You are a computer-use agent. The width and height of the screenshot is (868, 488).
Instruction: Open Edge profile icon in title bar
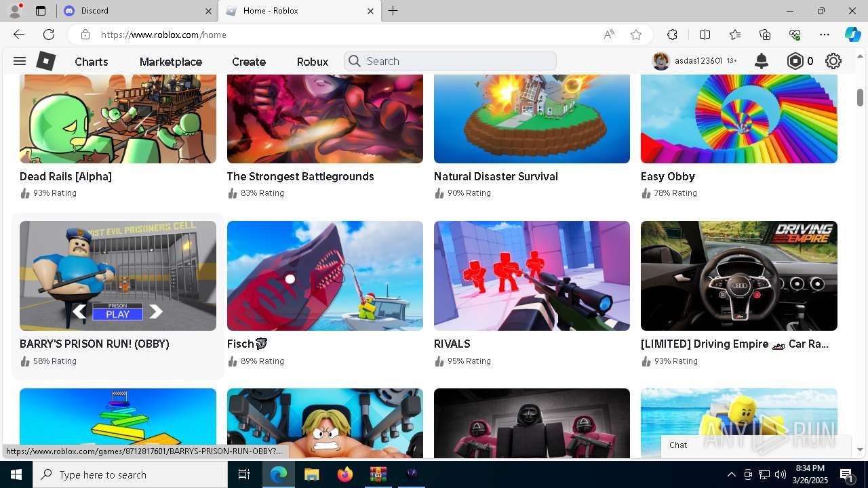[x=15, y=10]
